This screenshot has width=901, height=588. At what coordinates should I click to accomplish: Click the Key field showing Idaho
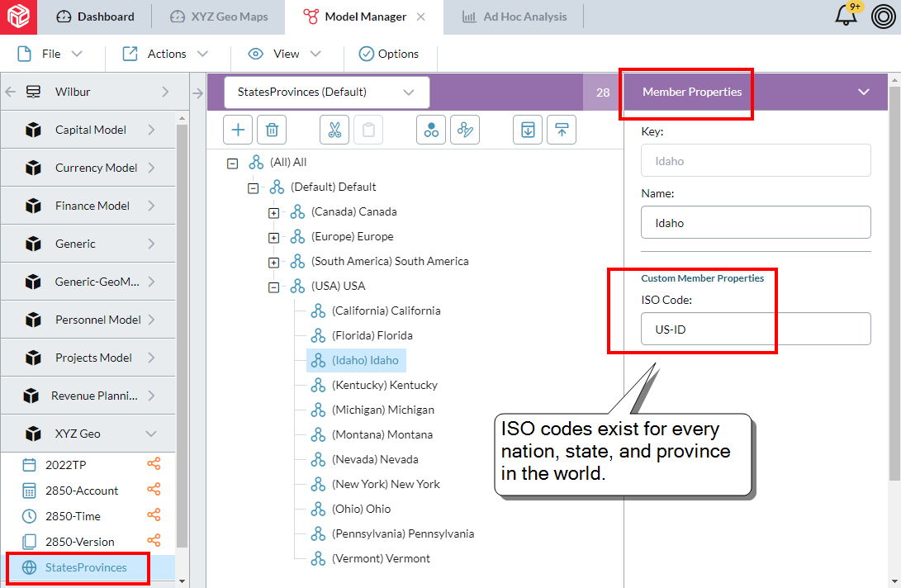coord(756,160)
